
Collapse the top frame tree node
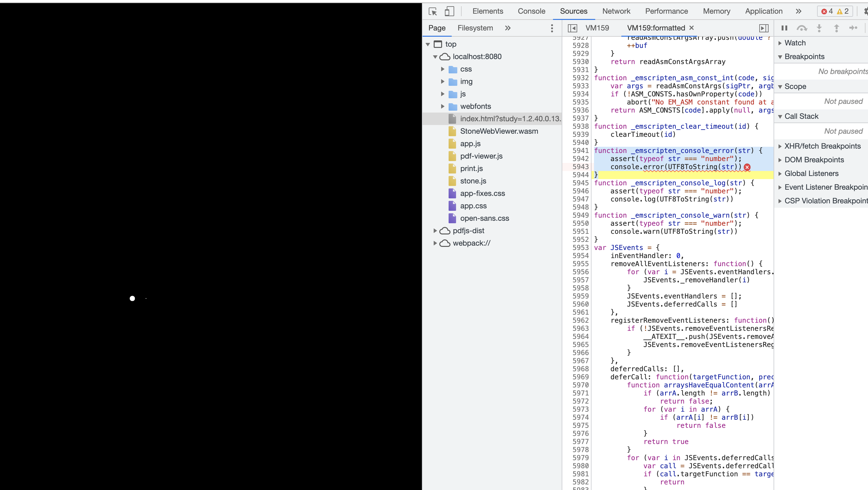428,44
